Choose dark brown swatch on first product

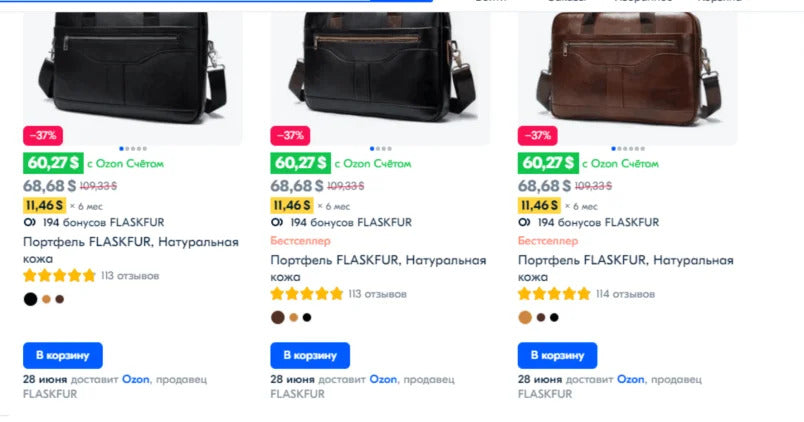point(59,299)
